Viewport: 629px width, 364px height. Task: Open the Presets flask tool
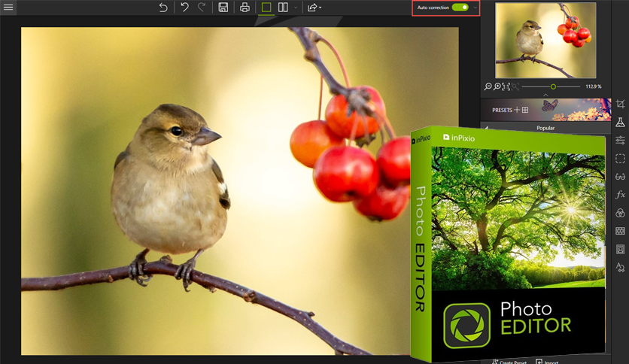pos(620,123)
